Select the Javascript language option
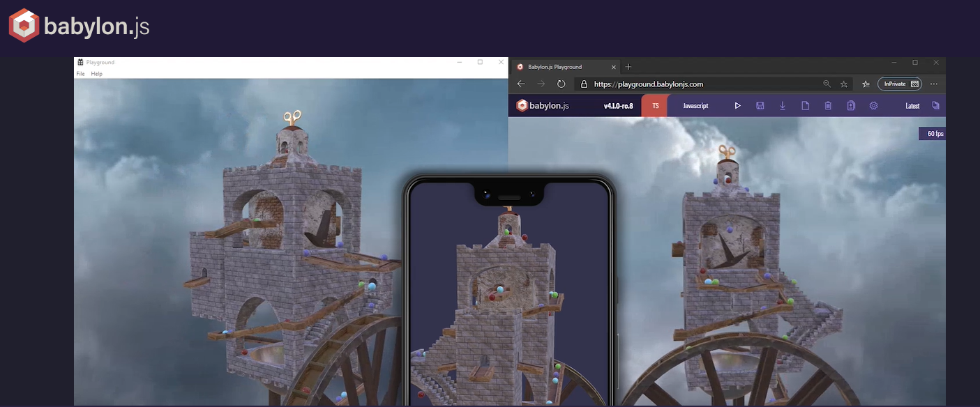The image size is (980, 407). tap(695, 106)
